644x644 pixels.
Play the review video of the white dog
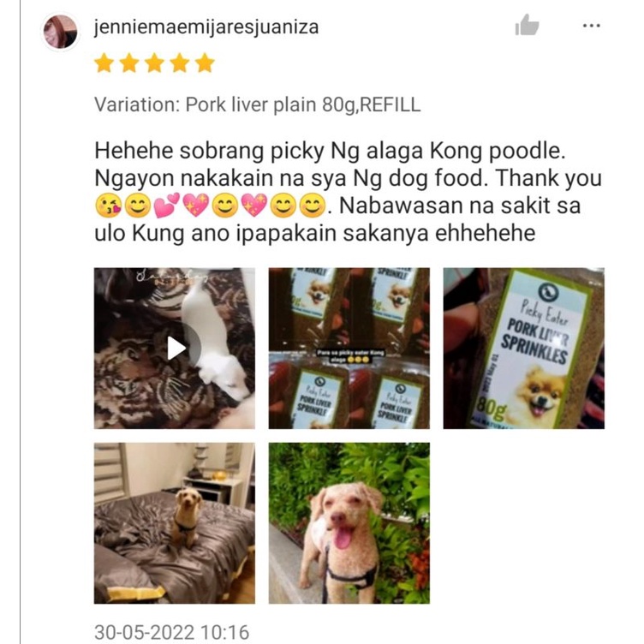(175, 349)
